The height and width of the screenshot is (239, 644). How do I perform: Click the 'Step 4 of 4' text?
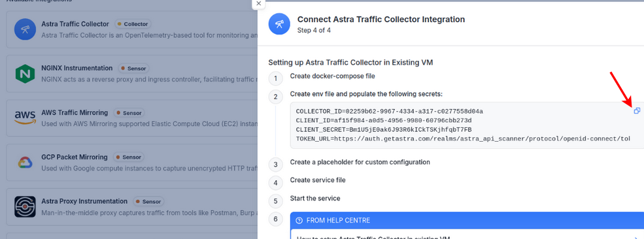[314, 30]
